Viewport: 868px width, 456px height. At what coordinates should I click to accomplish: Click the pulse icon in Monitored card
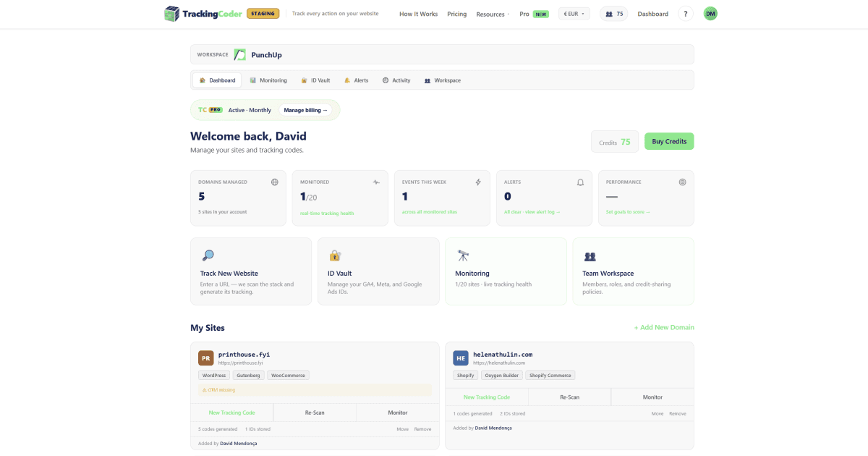(376, 182)
